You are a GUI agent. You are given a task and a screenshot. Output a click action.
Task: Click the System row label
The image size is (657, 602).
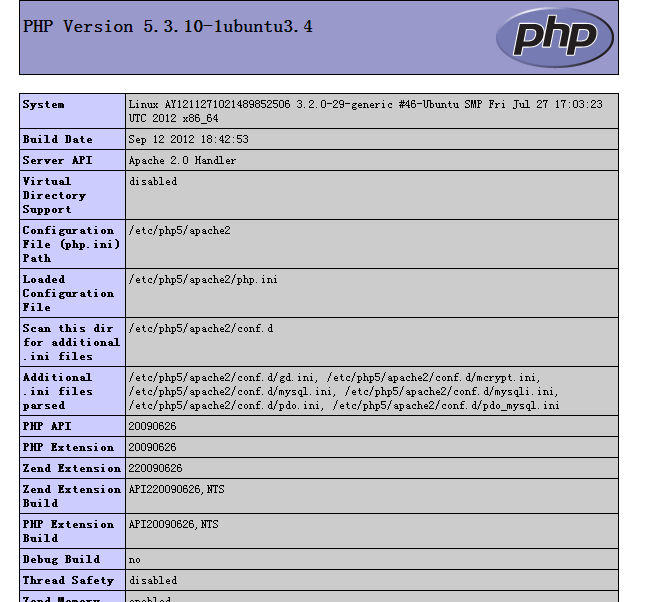click(x=44, y=105)
